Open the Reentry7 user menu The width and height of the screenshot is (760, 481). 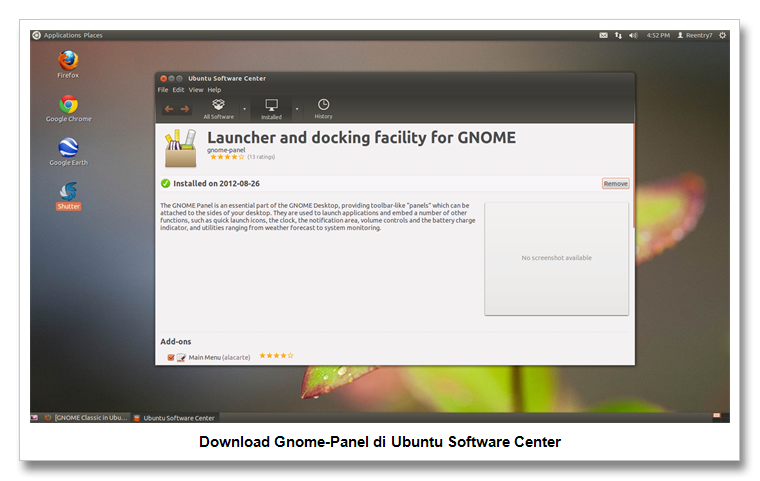click(695, 35)
